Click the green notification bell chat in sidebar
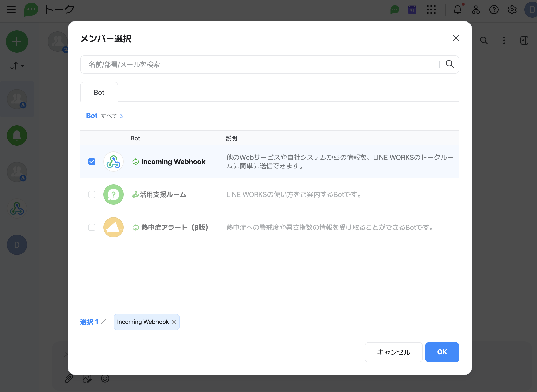This screenshot has width=537, height=392. pos(17,136)
